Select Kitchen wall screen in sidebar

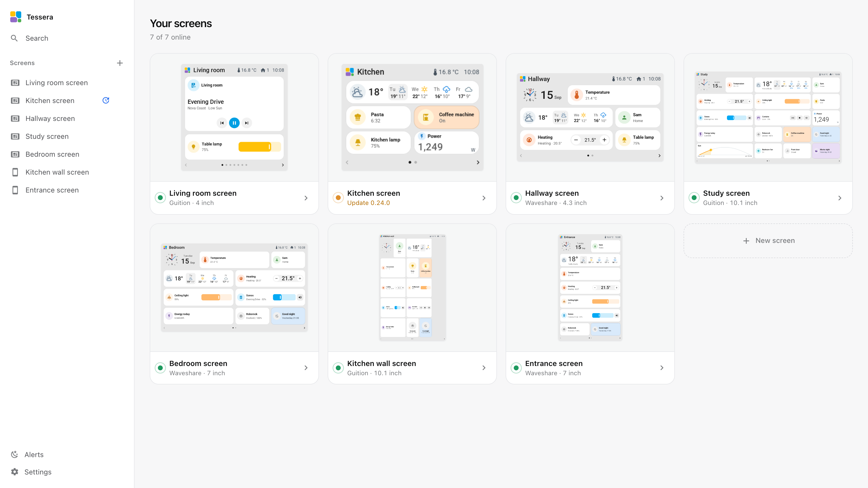pyautogui.click(x=57, y=172)
